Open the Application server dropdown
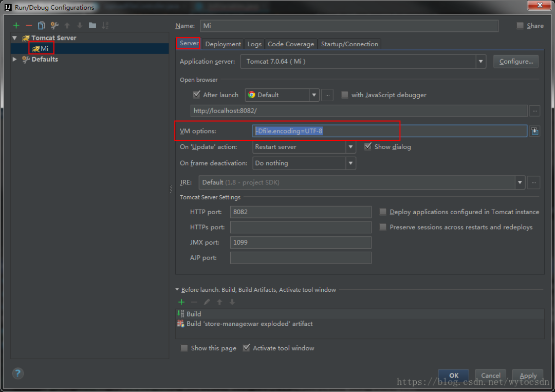The width and height of the screenshot is (555, 392). (x=480, y=62)
